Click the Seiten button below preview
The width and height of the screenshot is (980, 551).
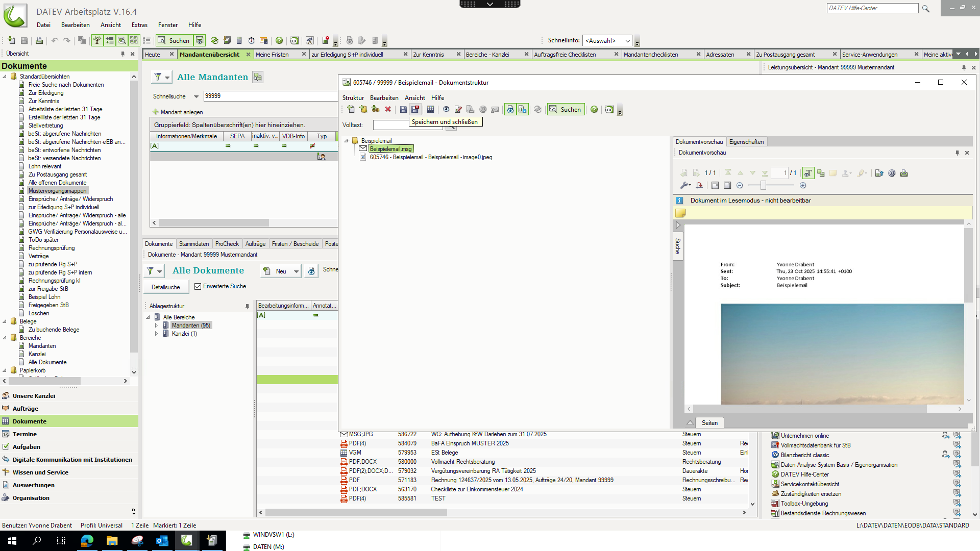(709, 423)
